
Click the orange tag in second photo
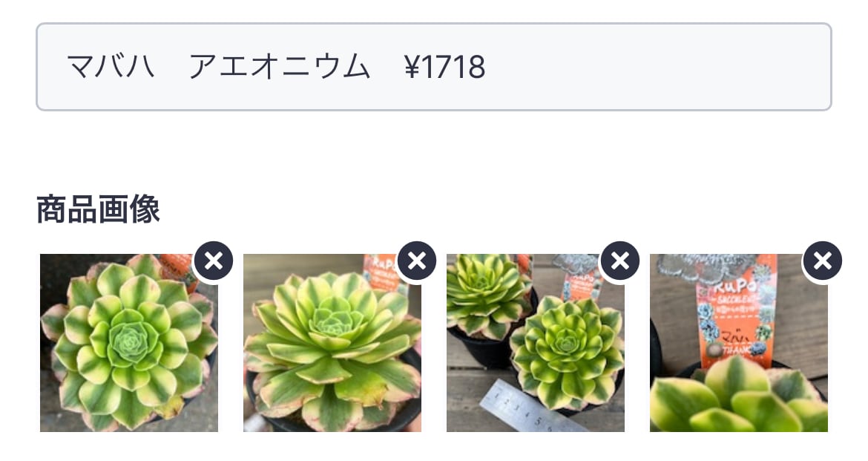(382, 272)
